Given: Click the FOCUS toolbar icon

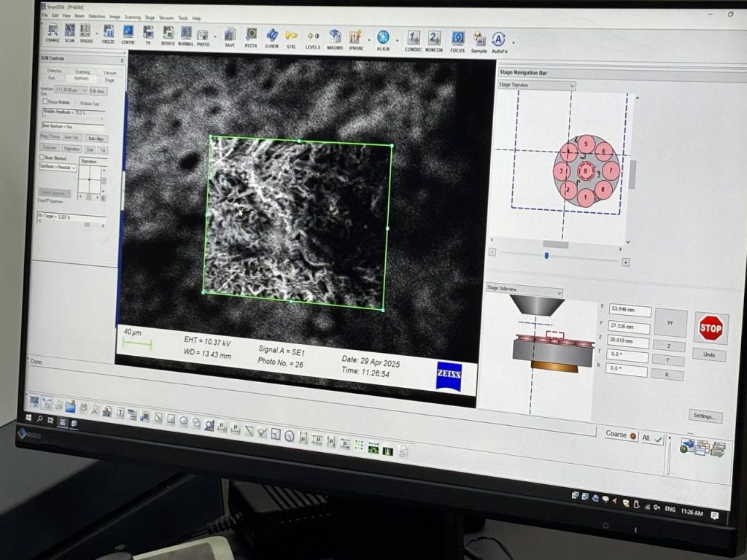Looking at the screenshot, I should pos(457,42).
